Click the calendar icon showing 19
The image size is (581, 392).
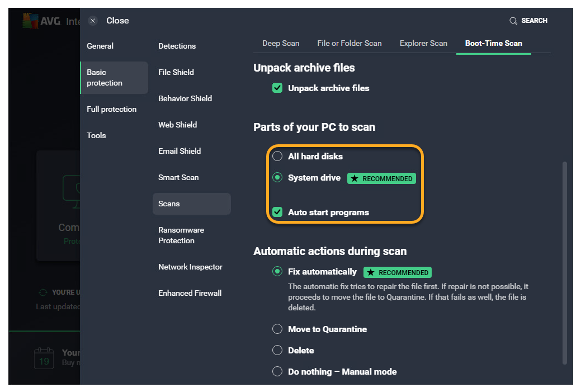pyautogui.click(x=44, y=358)
